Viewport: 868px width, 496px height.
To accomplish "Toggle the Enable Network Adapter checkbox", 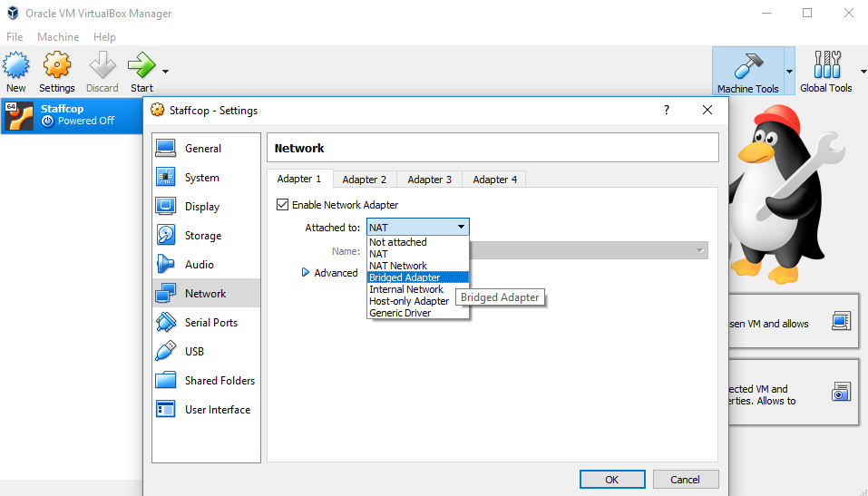I will click(x=282, y=205).
